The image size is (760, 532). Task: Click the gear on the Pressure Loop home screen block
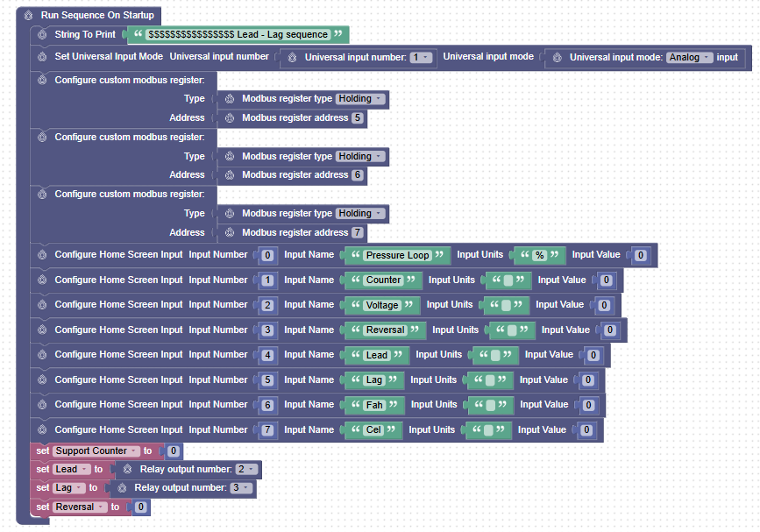pos(40,255)
